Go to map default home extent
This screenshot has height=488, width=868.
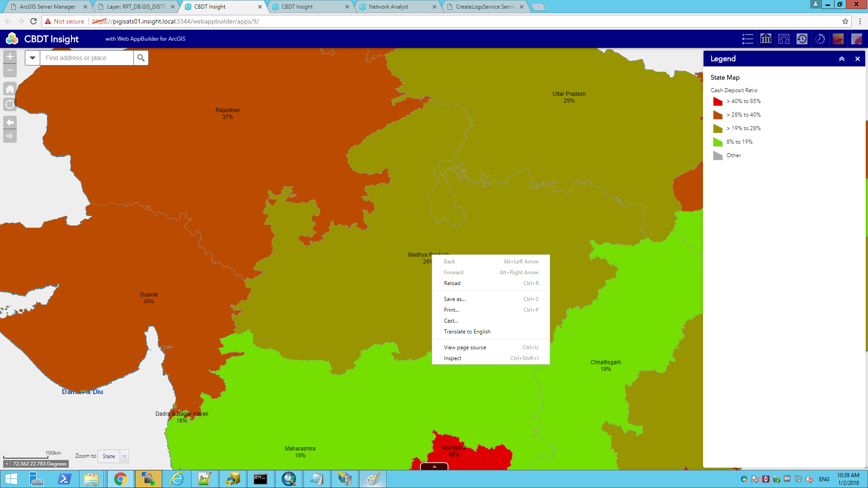click(x=10, y=89)
